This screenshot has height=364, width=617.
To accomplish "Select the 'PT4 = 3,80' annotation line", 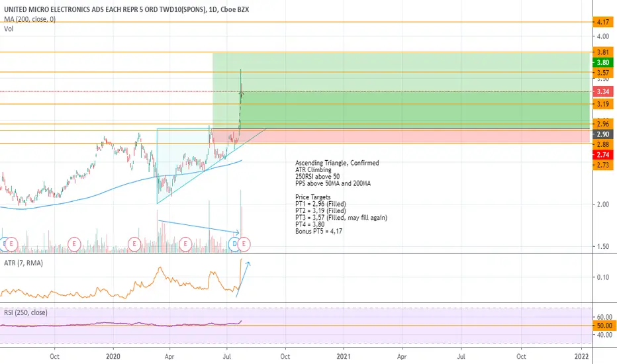I will click(310, 224).
